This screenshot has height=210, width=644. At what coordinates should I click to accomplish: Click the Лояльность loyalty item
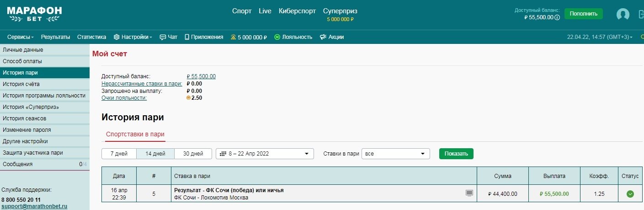[293, 37]
